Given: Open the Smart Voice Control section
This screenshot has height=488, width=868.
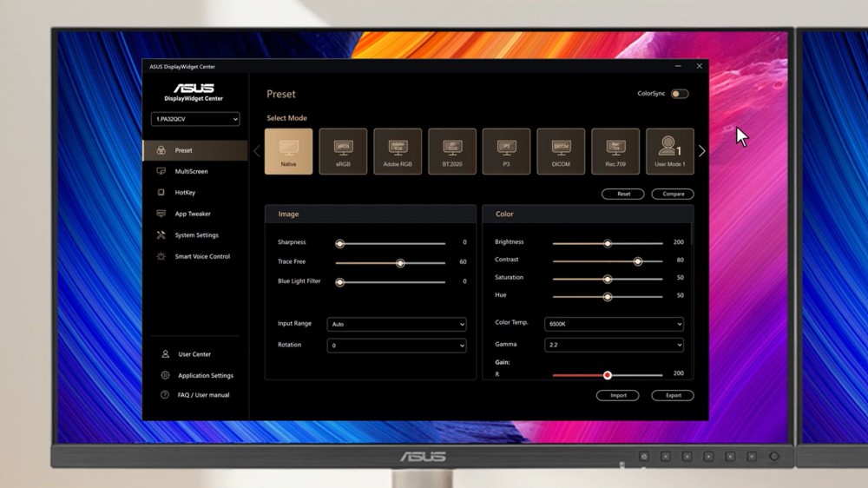Looking at the screenshot, I should (202, 256).
